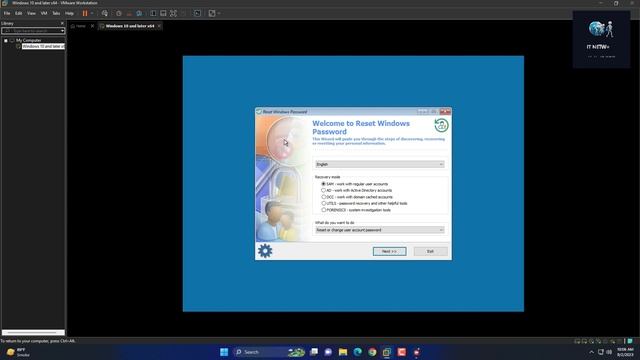Open Google Chrome from the taskbar
The image size is (640, 360).
pyautogui.click(x=372, y=352)
